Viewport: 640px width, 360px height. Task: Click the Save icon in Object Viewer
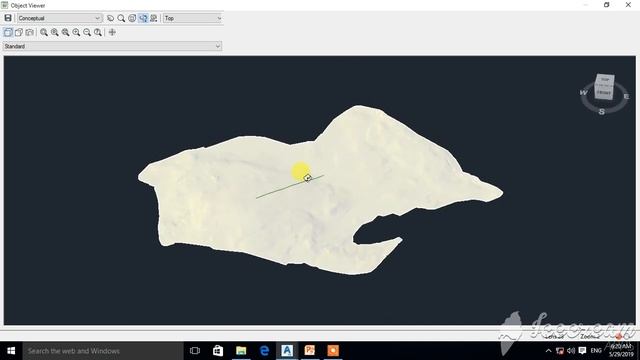[x=8, y=18]
